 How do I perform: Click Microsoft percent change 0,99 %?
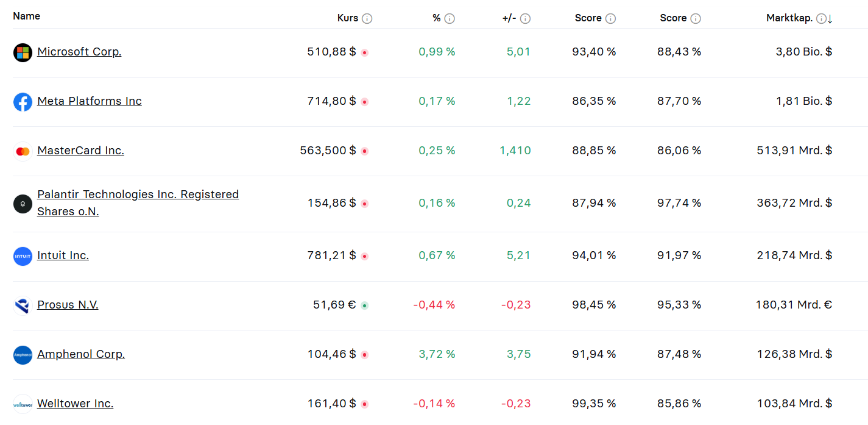click(437, 52)
